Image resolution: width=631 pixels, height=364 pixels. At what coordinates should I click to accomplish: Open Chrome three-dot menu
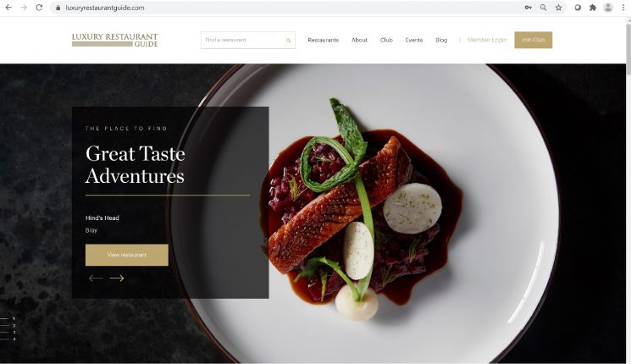click(623, 8)
